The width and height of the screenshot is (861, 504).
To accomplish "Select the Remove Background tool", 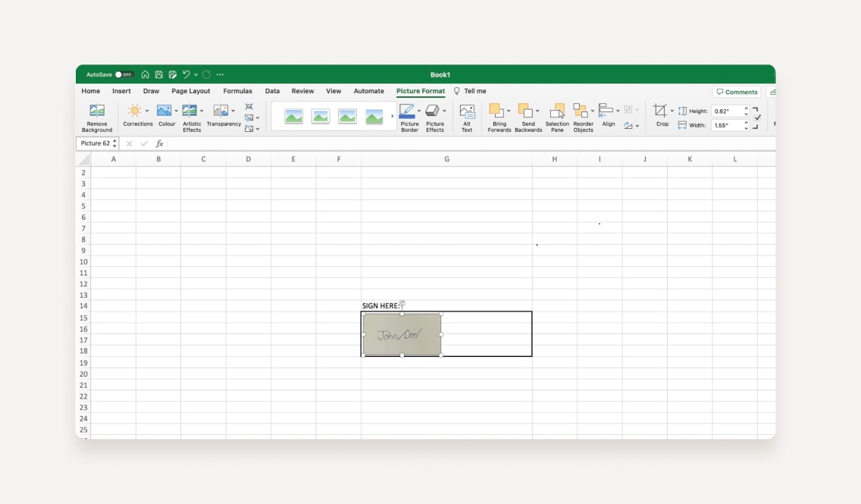I will pos(96,115).
